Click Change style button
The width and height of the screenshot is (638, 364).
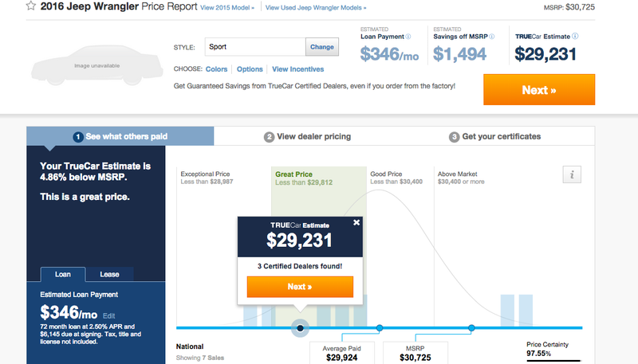pos(322,47)
